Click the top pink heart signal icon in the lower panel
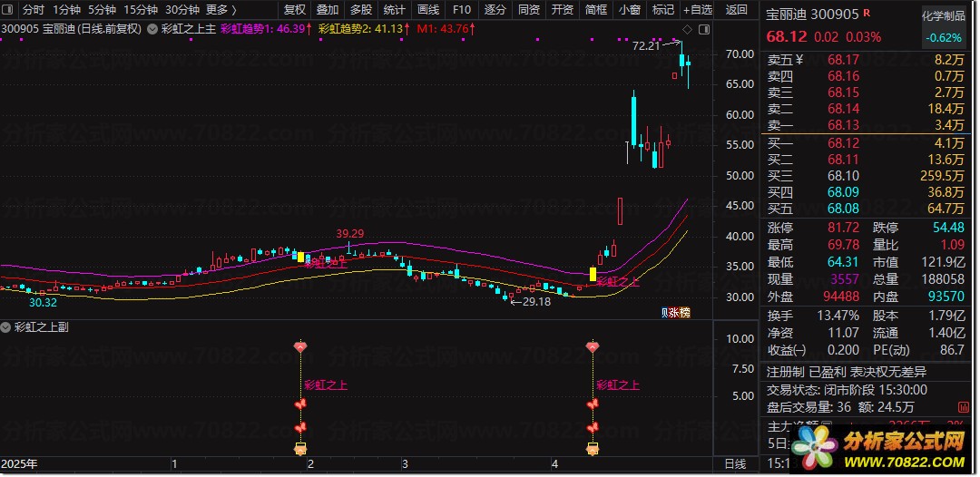This screenshot has width=980, height=477. (300, 346)
